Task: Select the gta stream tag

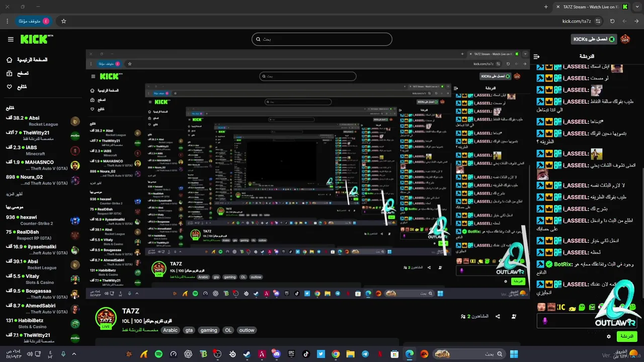Action: (189, 330)
